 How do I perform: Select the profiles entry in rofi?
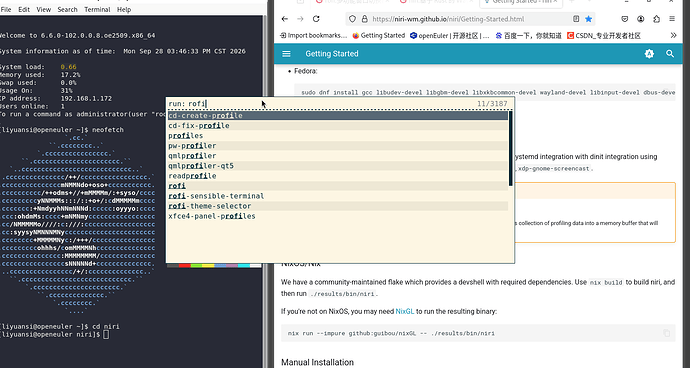click(x=338, y=136)
